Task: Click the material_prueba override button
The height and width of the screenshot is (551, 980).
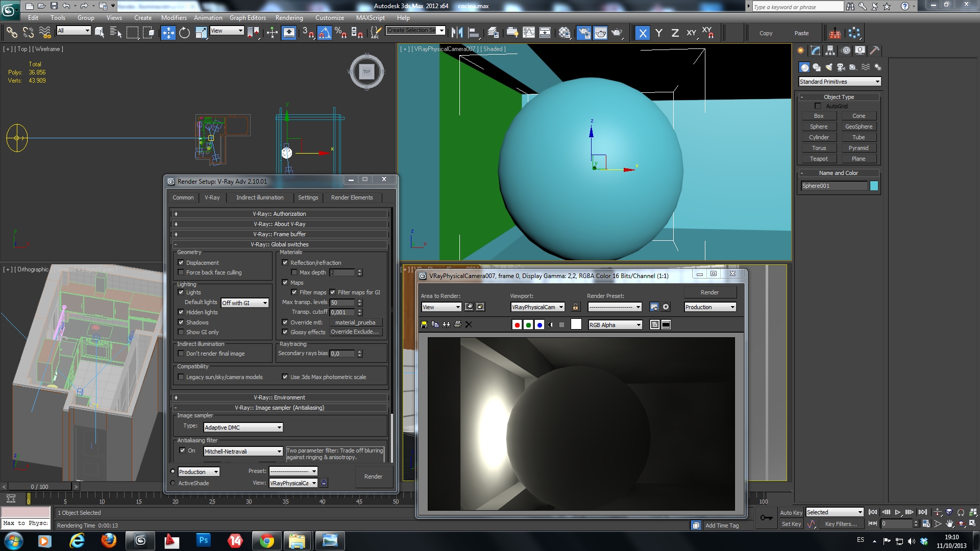Action: coord(355,322)
